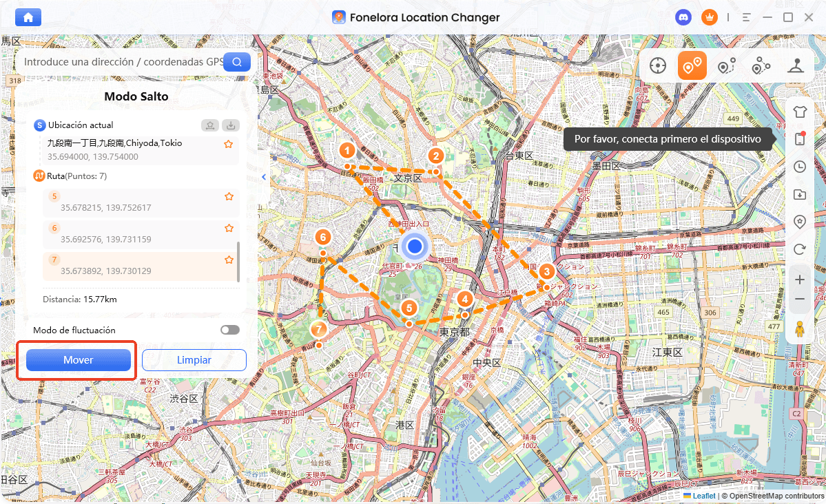The height and width of the screenshot is (504, 826).
Task: Toggle the Modo de fluctuación switch
Action: coord(229,330)
